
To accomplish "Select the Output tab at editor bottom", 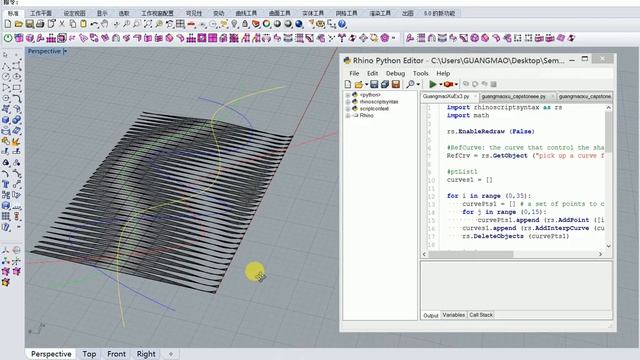I will (x=431, y=316).
